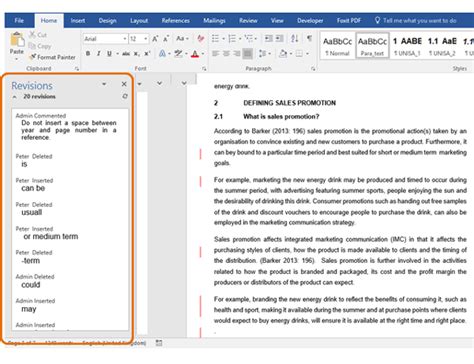Toggle Justify alignment

[248, 53]
